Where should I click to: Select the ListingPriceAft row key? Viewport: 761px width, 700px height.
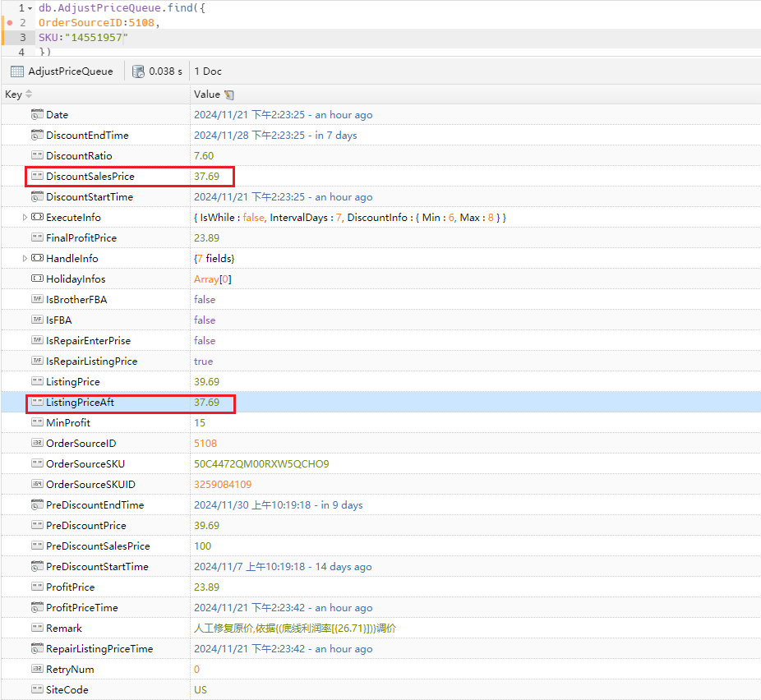(80, 402)
